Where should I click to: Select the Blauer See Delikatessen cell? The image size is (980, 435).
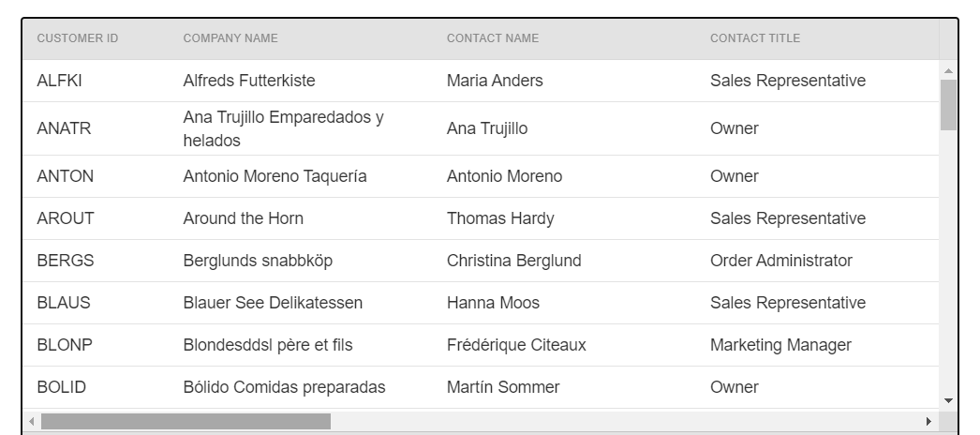[273, 303]
